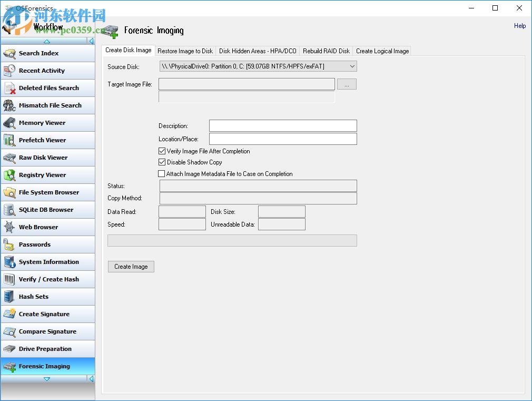532x401 pixels.
Task: Open the Rebuild RAID Disk tab
Action: coord(327,51)
